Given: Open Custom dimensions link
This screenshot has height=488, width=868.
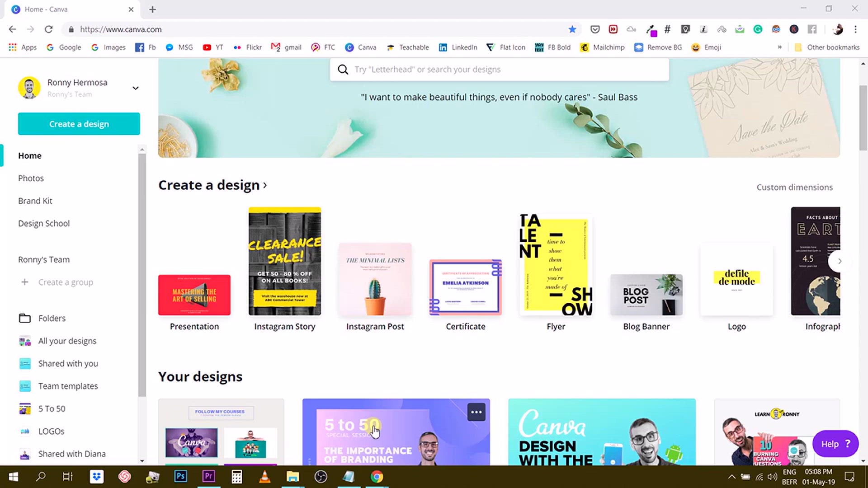Looking at the screenshot, I should [794, 187].
